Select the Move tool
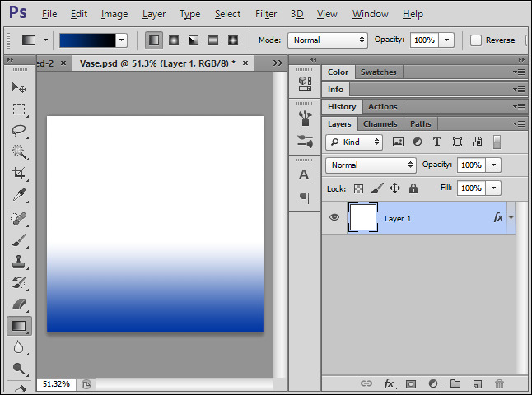Viewport: 532px width, 395px height. pyautogui.click(x=19, y=87)
